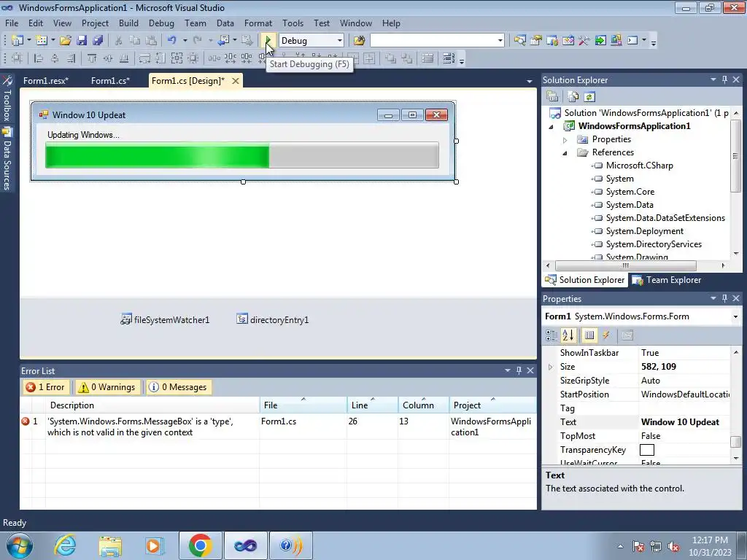Click Align Tops layout icon
747x560 pixels.
(92, 58)
